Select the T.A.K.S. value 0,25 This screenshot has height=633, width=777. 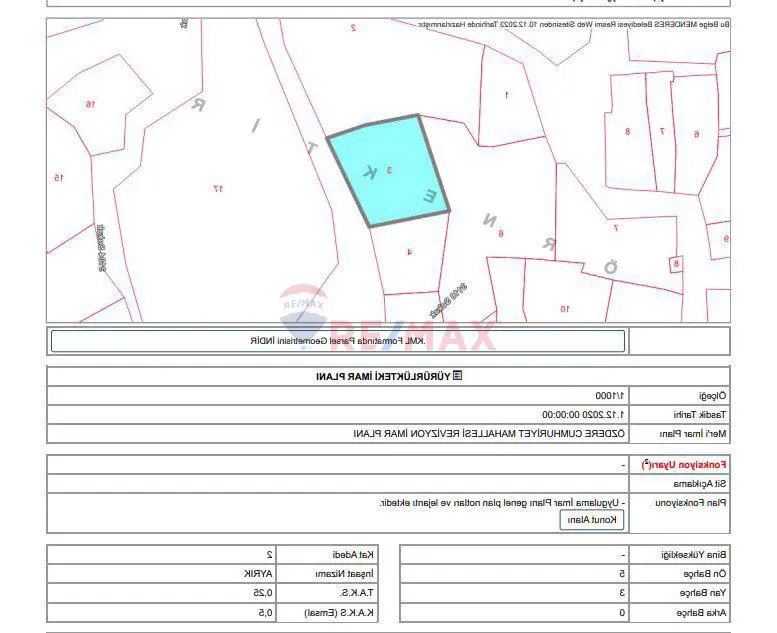tap(263, 593)
